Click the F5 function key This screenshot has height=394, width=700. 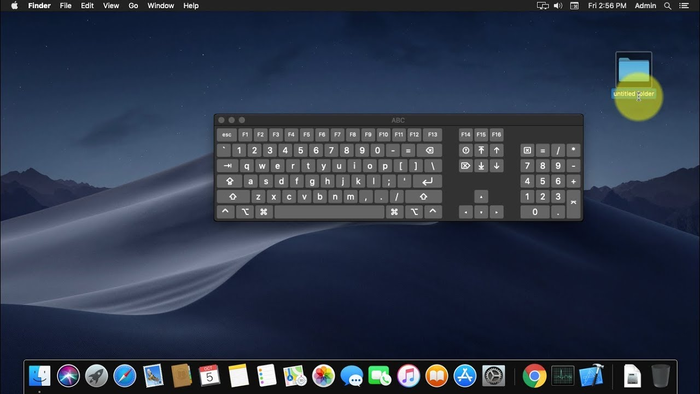point(306,135)
